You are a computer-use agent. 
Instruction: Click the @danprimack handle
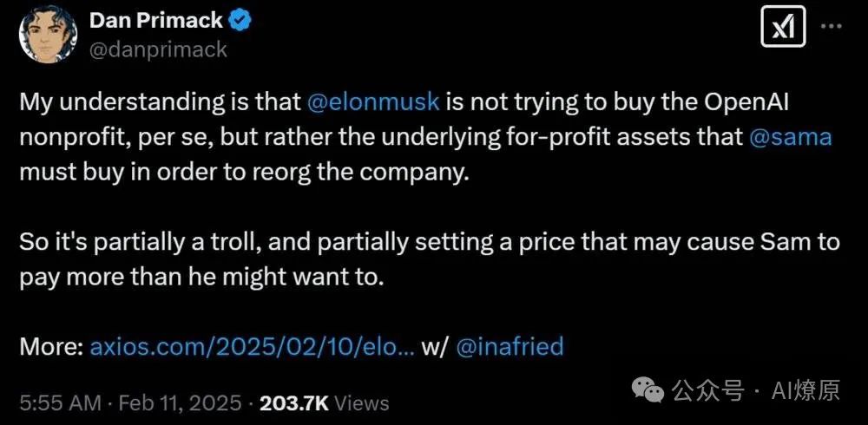[157, 49]
